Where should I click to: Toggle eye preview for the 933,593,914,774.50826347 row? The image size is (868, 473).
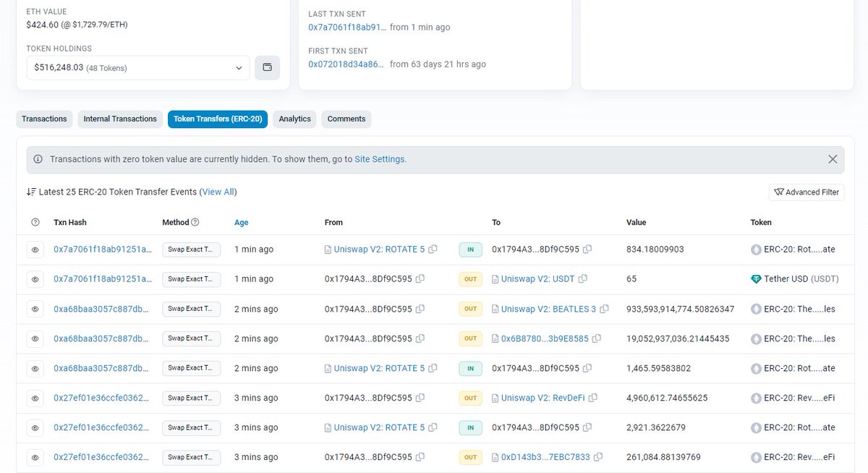pos(35,309)
